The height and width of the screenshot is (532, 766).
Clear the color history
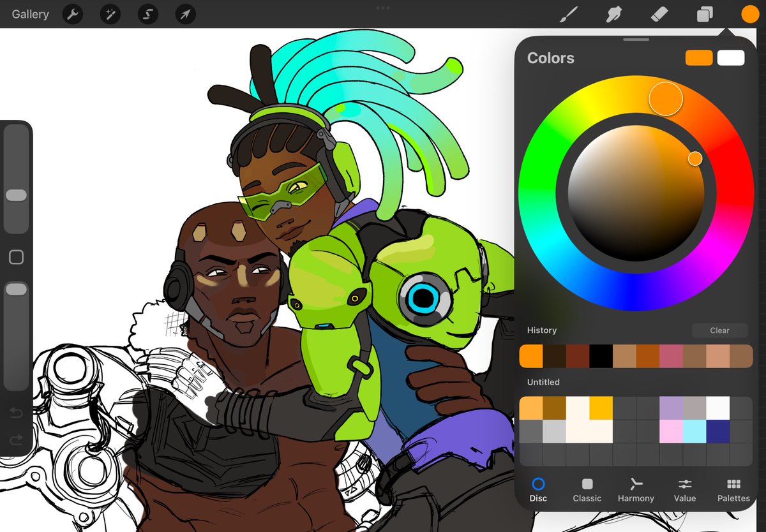[x=719, y=330]
